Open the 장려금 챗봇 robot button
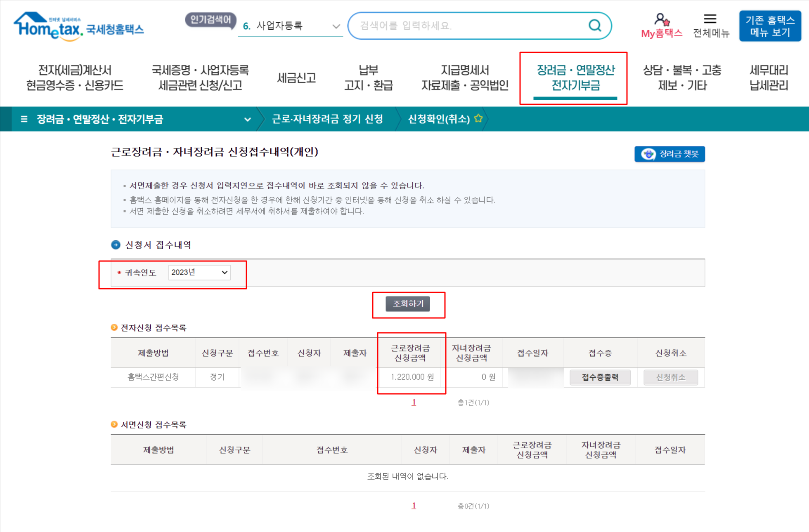Screen dimensions: 809x532 pyautogui.click(x=669, y=154)
